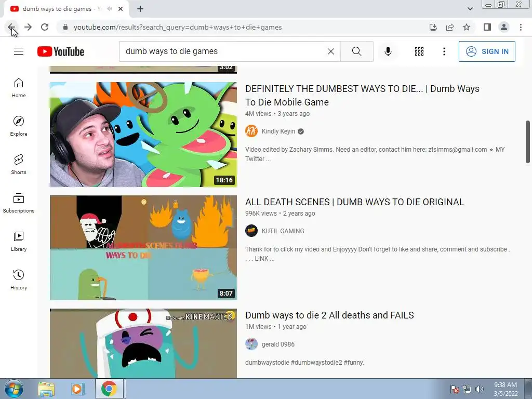Click the '#dumbwaystodie2 #funny' description text
532x399 pixels.
(x=304, y=362)
